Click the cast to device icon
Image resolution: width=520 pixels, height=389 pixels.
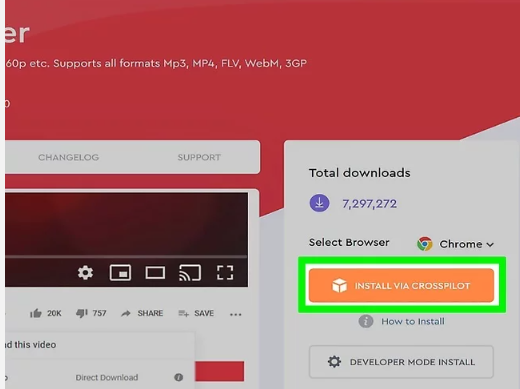[190, 273]
